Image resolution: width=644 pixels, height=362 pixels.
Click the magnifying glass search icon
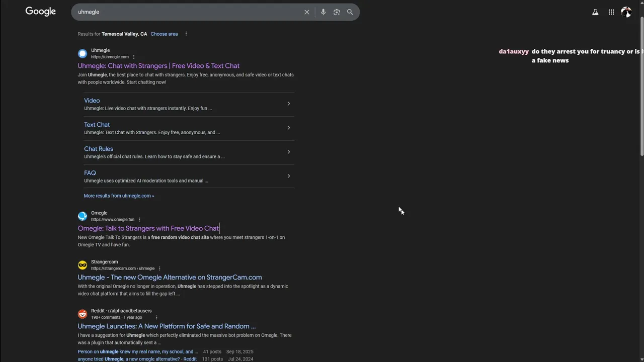coord(350,12)
